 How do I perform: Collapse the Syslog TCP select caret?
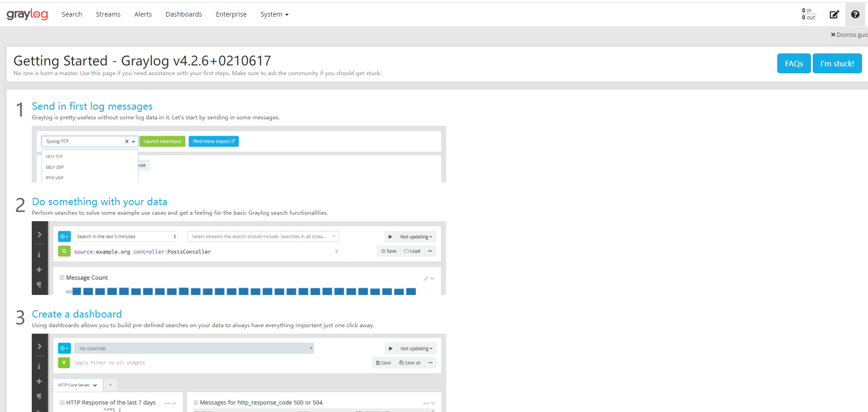(x=133, y=141)
